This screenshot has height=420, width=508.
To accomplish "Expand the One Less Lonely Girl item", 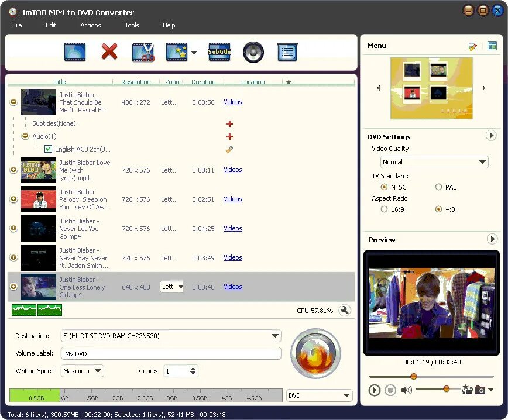I will 13,287.
